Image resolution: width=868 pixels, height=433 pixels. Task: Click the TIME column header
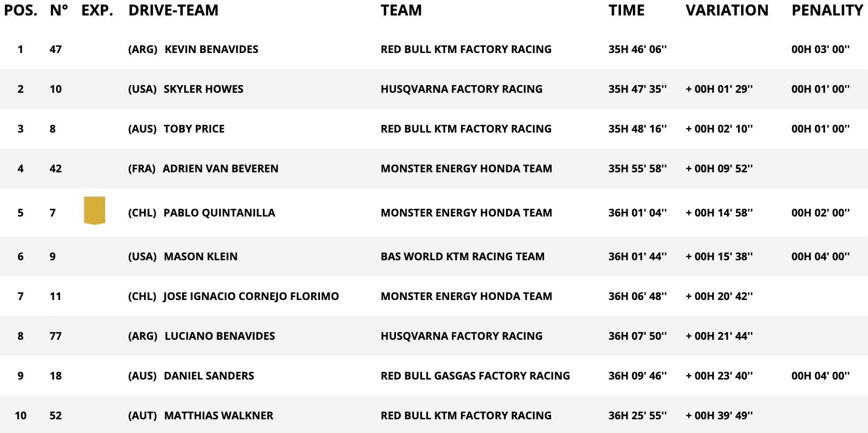point(626,10)
